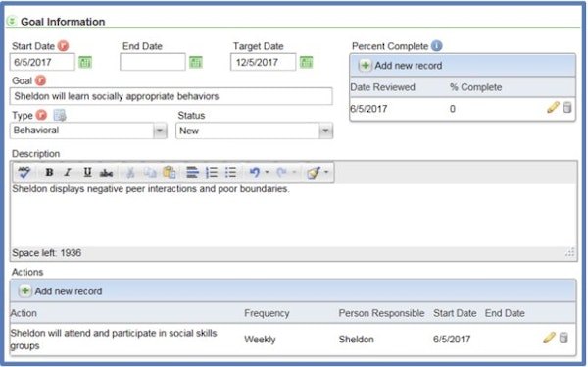Click inside the Description text area

(x=293, y=214)
